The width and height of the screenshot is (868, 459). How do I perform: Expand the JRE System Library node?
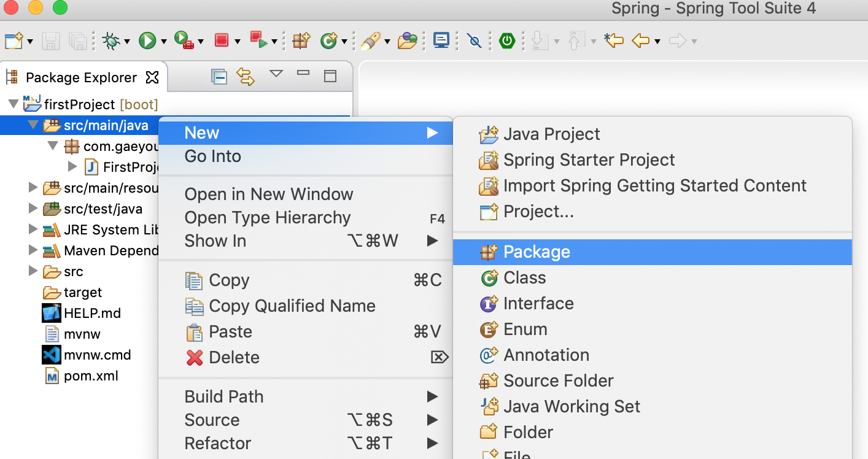coord(33,229)
